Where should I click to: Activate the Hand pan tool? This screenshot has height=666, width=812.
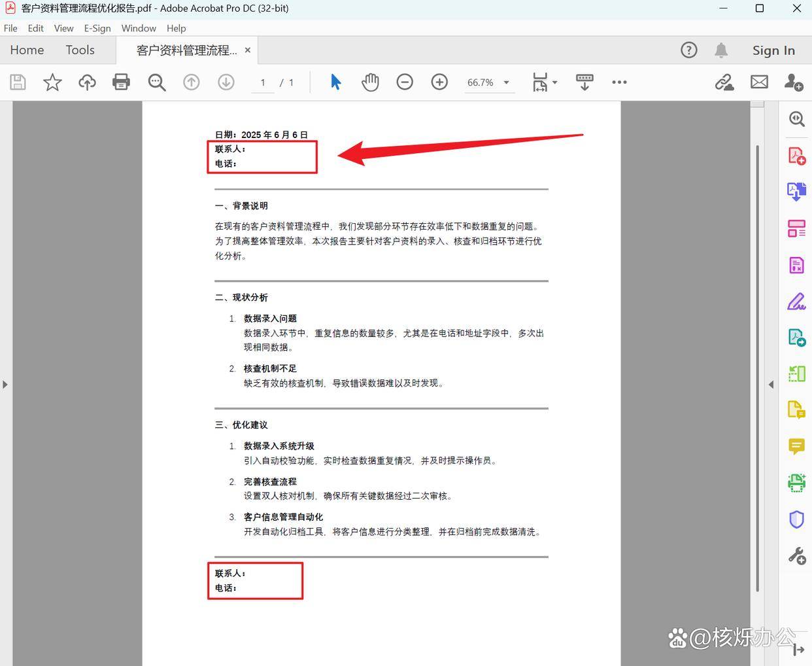coord(370,82)
